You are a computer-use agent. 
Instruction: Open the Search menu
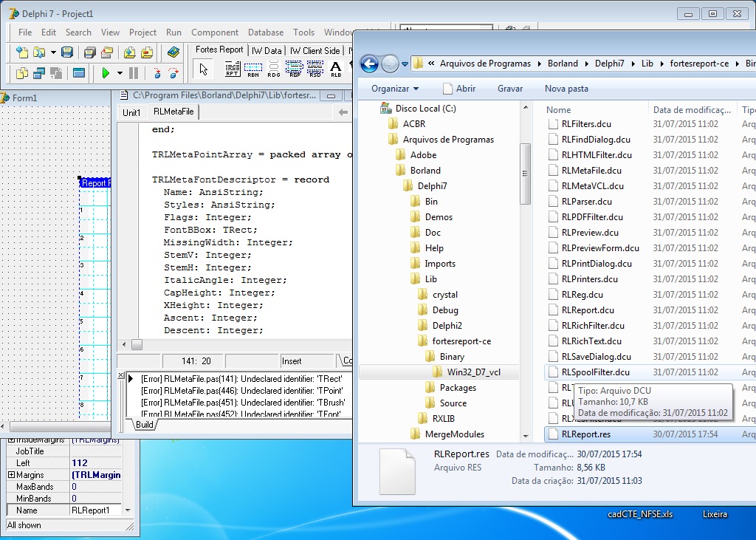pos(78,33)
